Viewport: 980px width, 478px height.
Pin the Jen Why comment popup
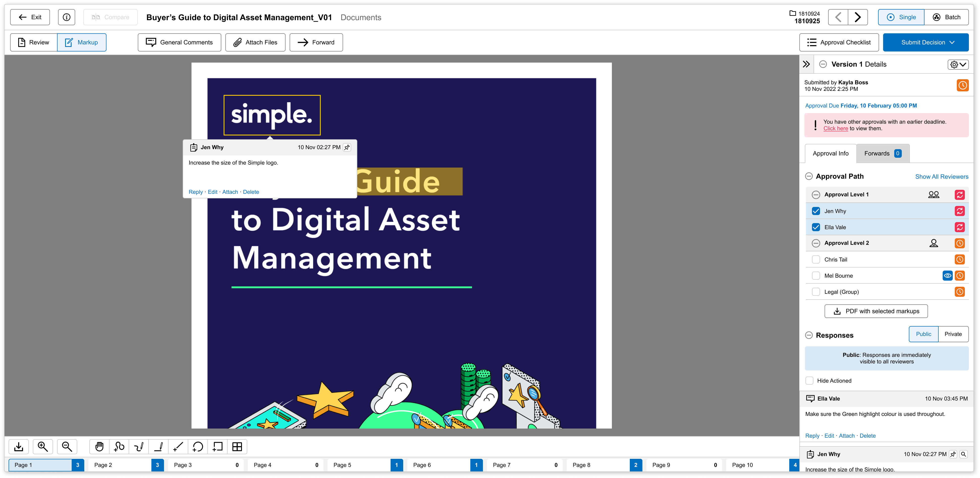pos(347,147)
